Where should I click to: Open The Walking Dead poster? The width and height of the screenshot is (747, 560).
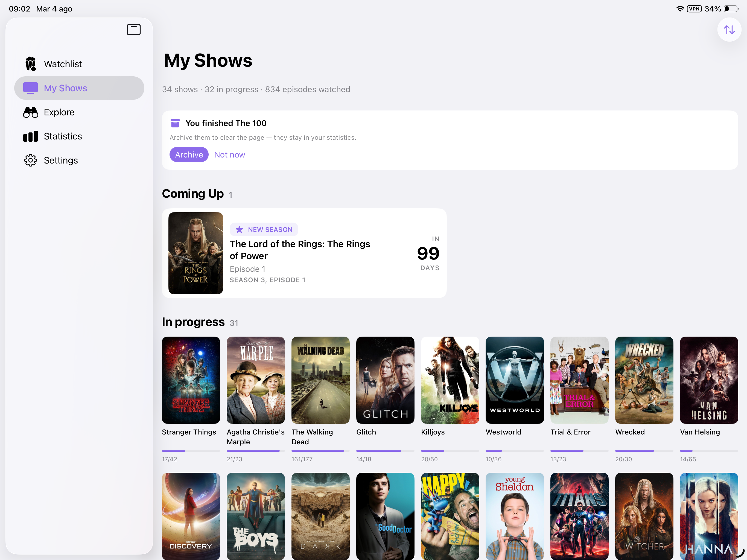(320, 380)
